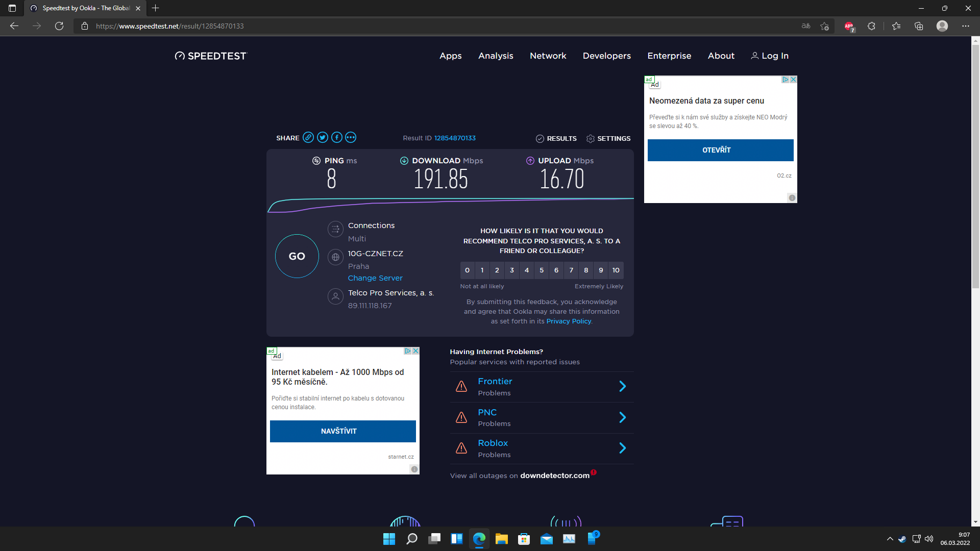Open the Settings gear
The height and width of the screenshot is (551, 980).
coord(591,139)
